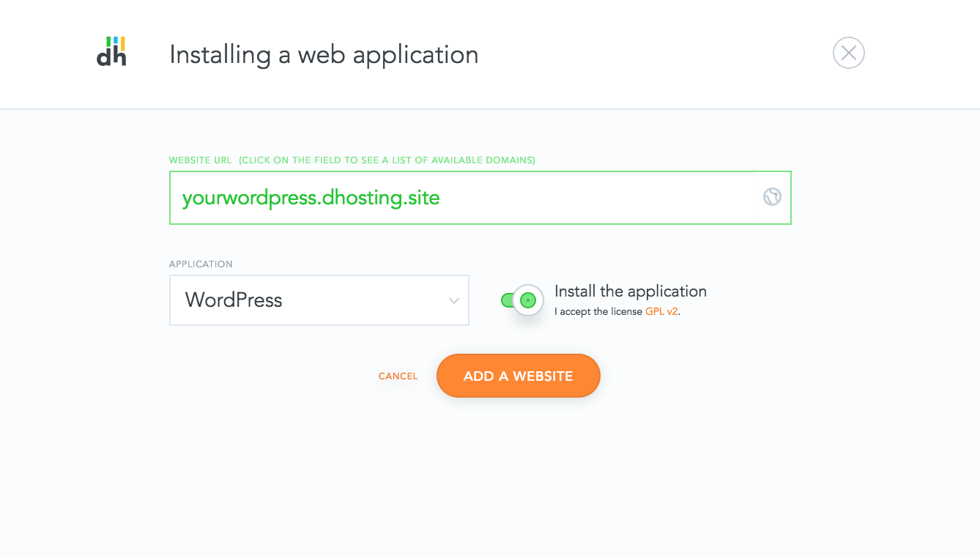Click the Website URL input field
Image resolution: width=980 pixels, height=558 pixels.
[480, 198]
